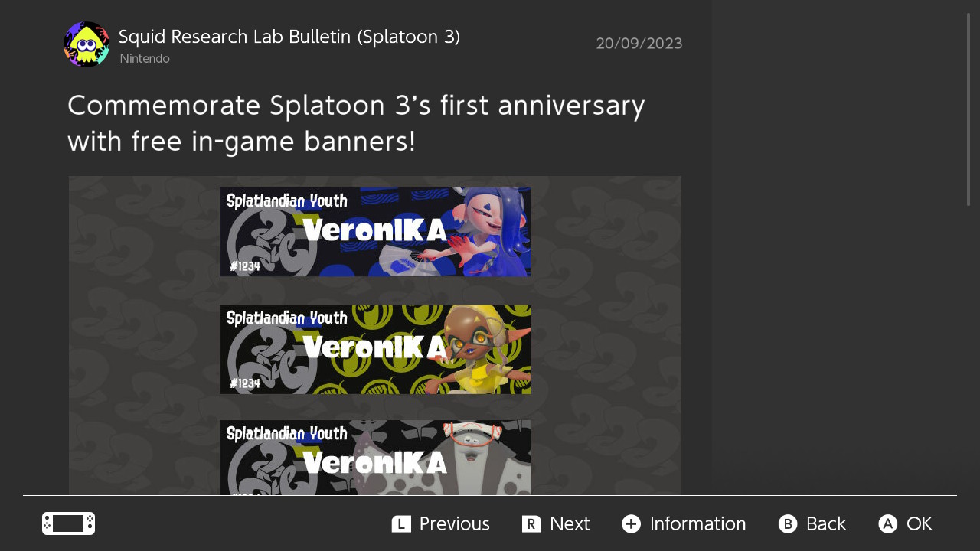Open Squid Research Lab Bulletin channel title
Viewport: 980px width, 551px height.
[x=289, y=37]
